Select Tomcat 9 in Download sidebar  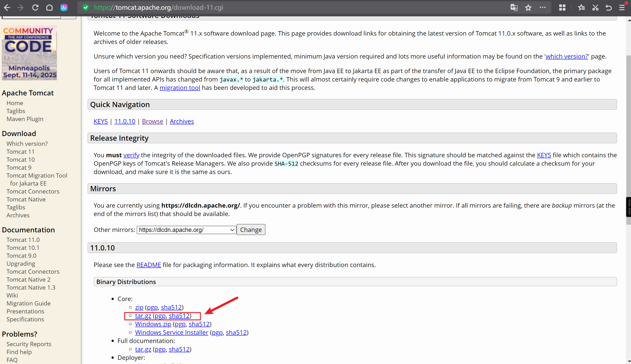19,167
